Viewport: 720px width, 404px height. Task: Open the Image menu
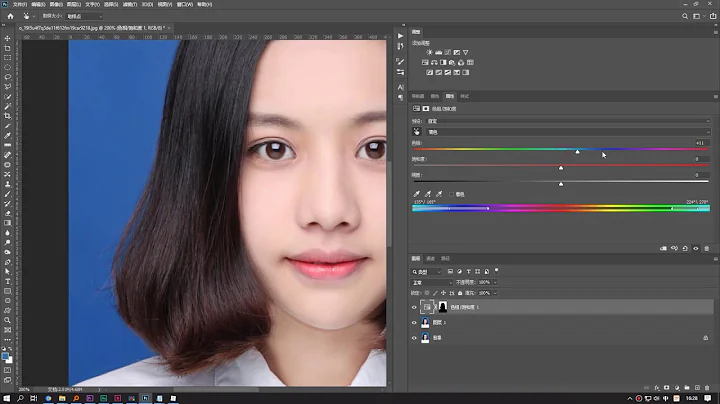click(x=56, y=4)
